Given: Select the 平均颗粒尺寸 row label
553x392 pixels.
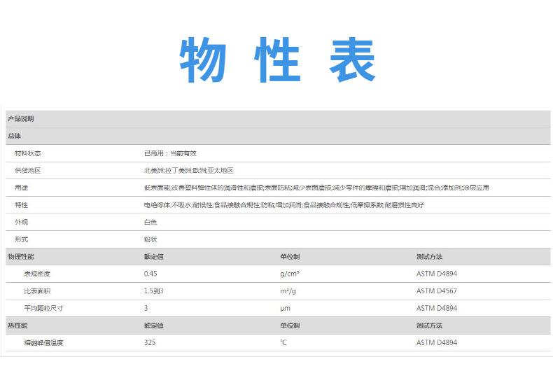Looking at the screenshot, I should tap(43, 308).
